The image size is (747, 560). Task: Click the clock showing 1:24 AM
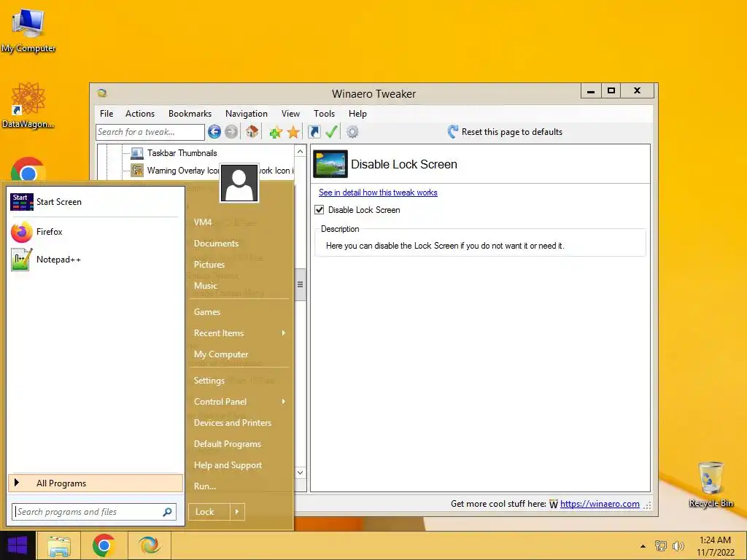click(715, 540)
